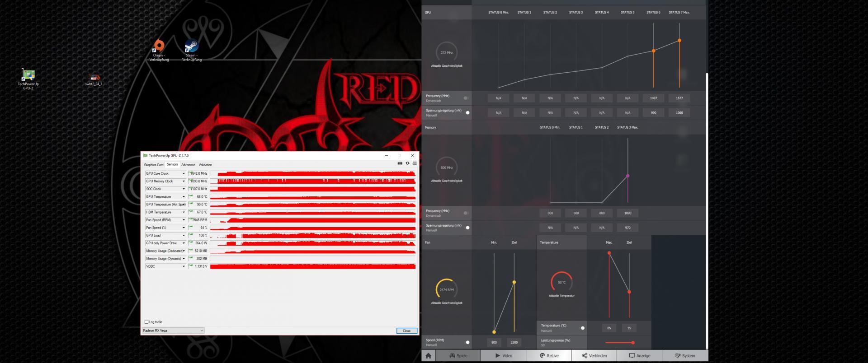Edit GPU Status 7 voltage field 1060
This screenshot has height=363, width=868.
pyautogui.click(x=679, y=112)
